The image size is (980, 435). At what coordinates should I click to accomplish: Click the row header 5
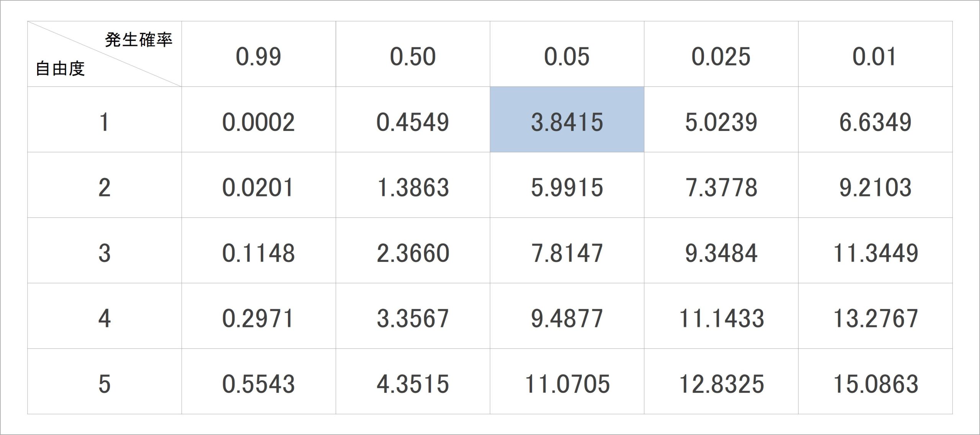(x=105, y=381)
